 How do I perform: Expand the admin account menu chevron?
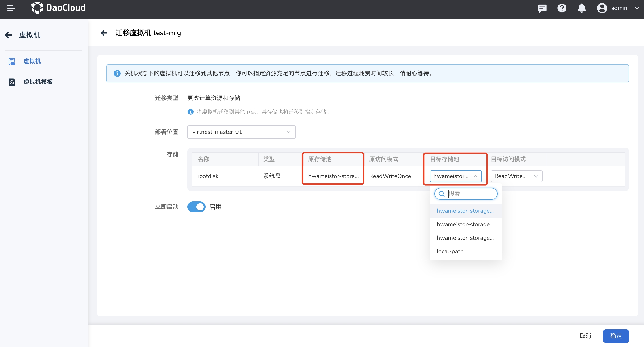pos(637,8)
